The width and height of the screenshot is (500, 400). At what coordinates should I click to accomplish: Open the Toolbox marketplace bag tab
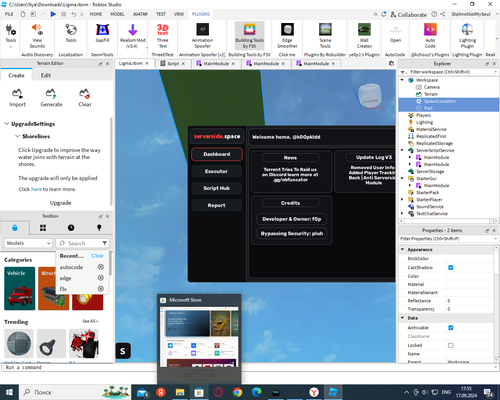tap(15, 228)
